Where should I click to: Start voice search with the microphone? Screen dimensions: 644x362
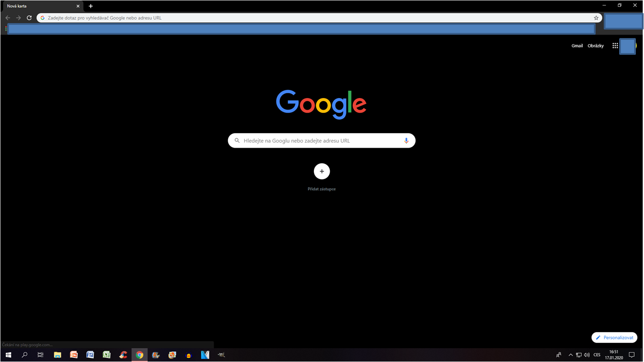[x=406, y=141]
